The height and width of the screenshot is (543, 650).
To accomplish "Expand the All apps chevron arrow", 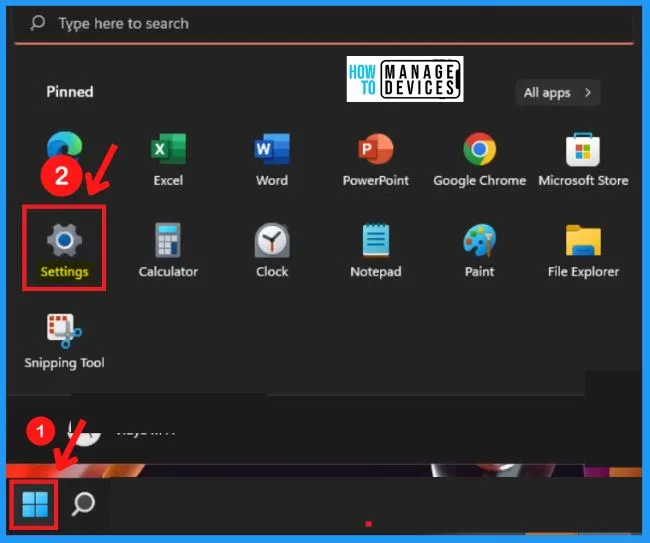I will point(587,92).
